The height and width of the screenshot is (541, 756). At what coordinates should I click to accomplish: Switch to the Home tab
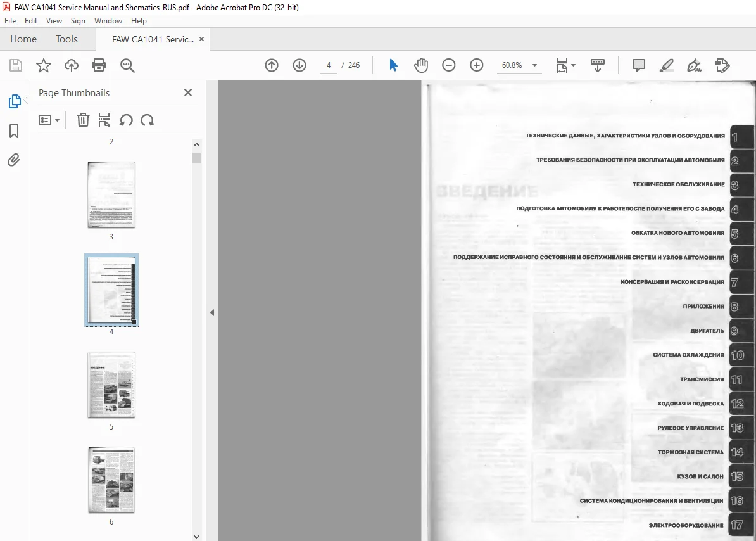coord(23,39)
